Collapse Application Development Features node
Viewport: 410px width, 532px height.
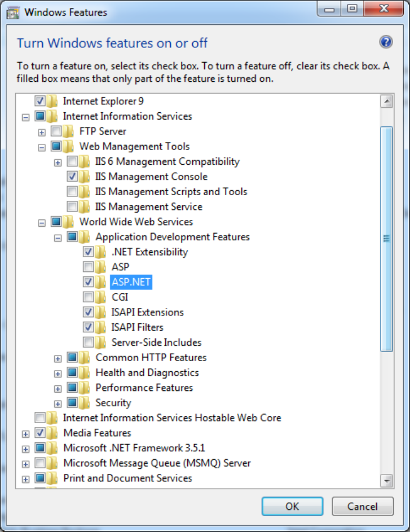pyautogui.click(x=58, y=238)
